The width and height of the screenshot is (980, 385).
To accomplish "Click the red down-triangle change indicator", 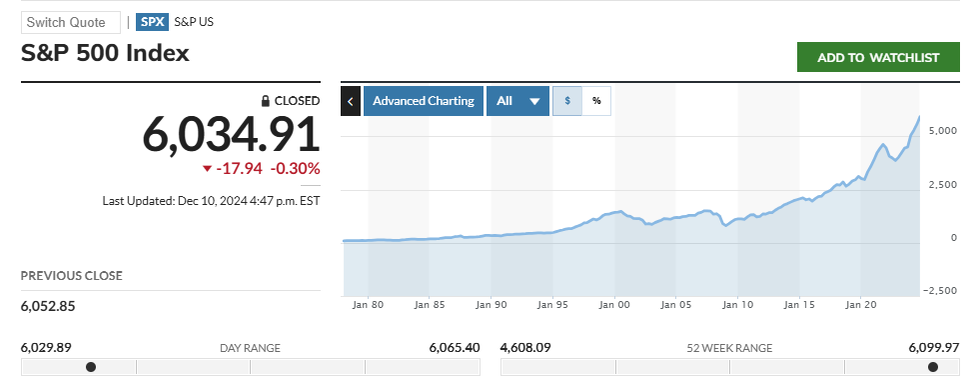I will [208, 168].
